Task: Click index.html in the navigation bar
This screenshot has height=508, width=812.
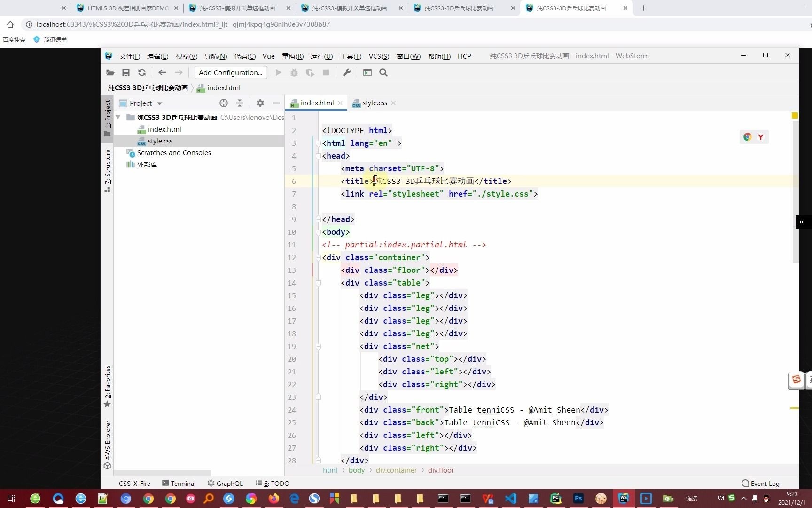Action: (219, 88)
